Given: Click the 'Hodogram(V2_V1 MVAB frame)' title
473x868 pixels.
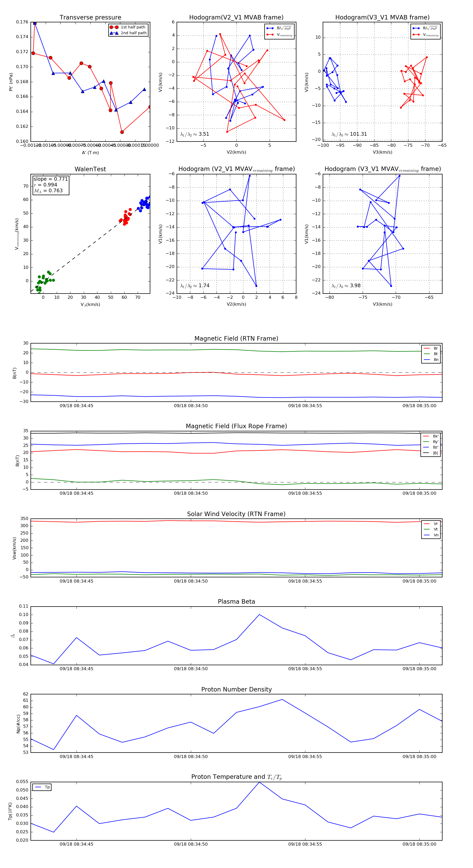Looking at the screenshot, I should coord(236,18).
